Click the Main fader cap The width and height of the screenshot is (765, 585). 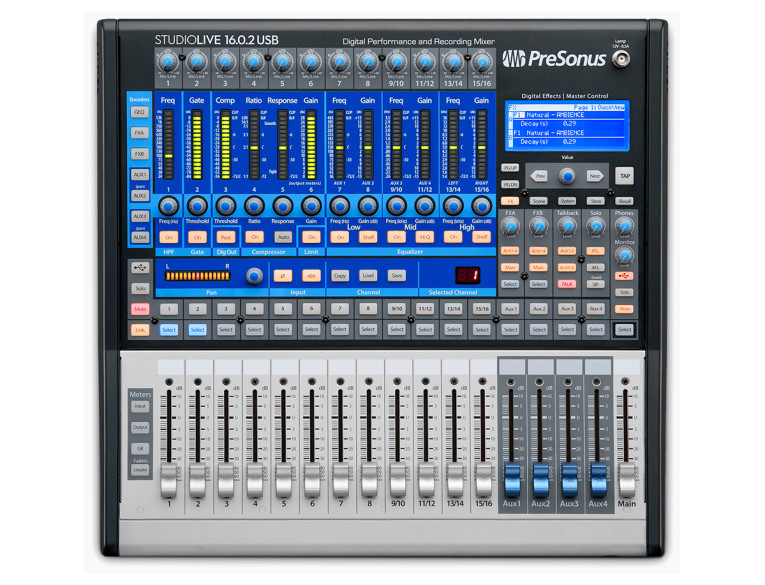pyautogui.click(x=627, y=481)
